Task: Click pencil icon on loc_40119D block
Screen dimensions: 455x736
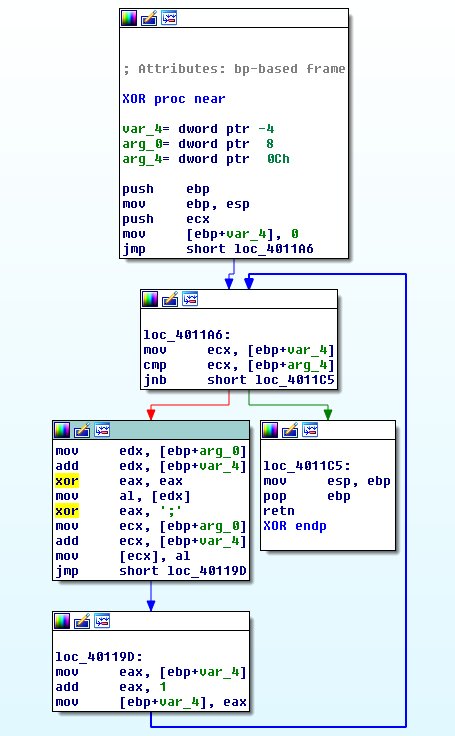Action: (x=82, y=621)
